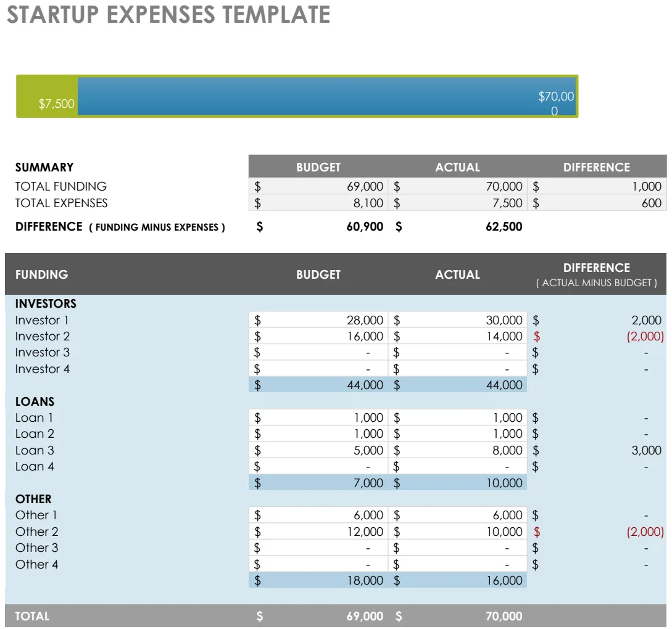Select the Loan 2 label
The image size is (672, 629).
pos(35,434)
